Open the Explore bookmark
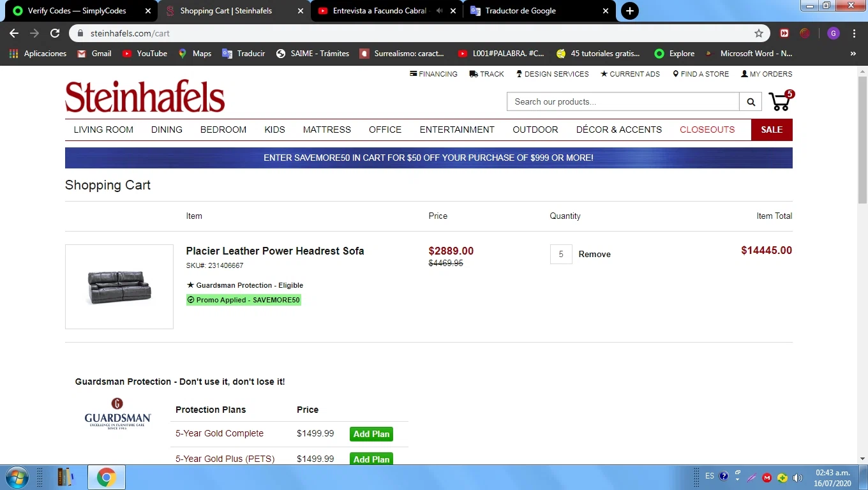 coord(674,54)
